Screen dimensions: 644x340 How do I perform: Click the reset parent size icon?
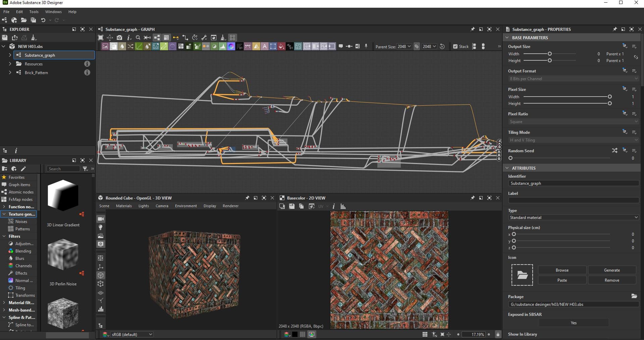point(442,47)
